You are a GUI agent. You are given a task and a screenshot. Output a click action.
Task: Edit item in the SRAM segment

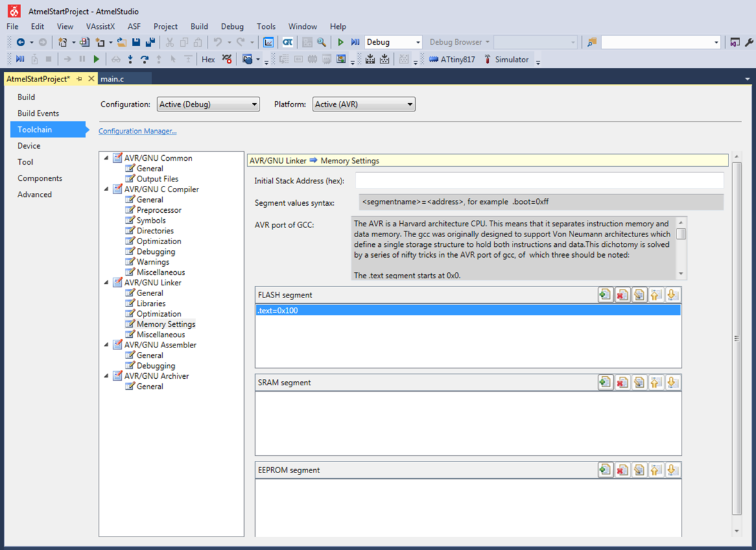coord(639,383)
